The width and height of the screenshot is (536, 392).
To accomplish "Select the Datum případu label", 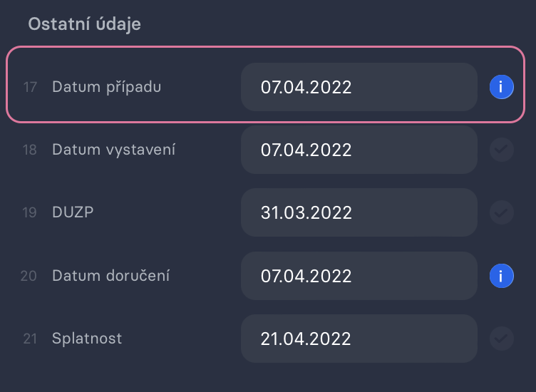I will [106, 88].
